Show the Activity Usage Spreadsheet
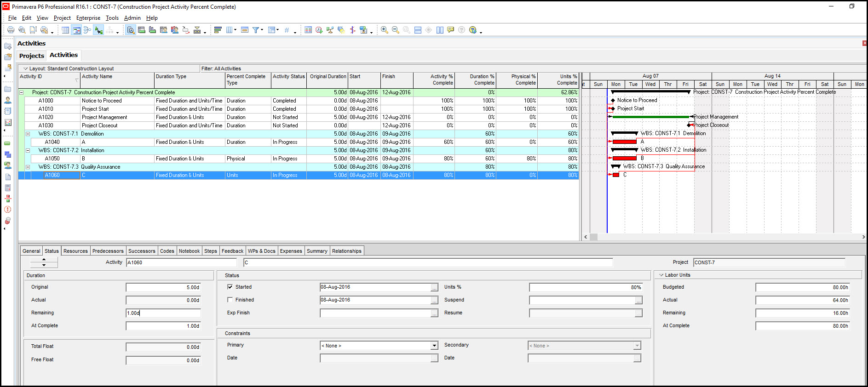 [x=142, y=30]
